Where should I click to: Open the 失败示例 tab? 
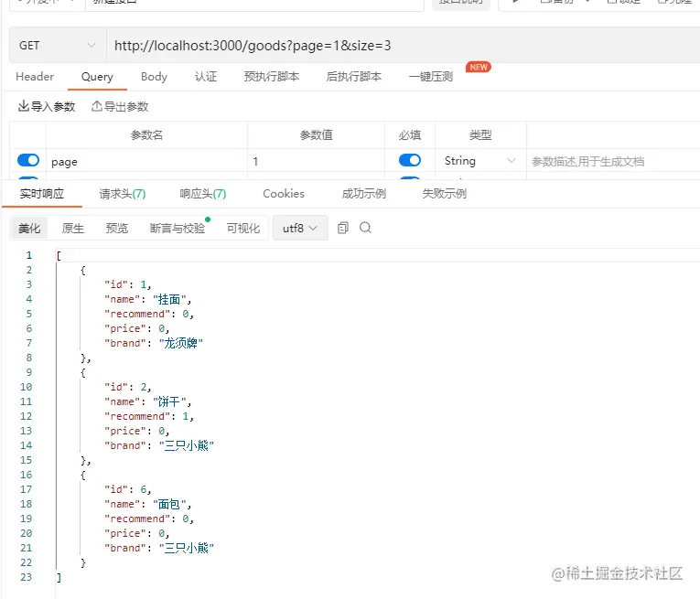(444, 194)
